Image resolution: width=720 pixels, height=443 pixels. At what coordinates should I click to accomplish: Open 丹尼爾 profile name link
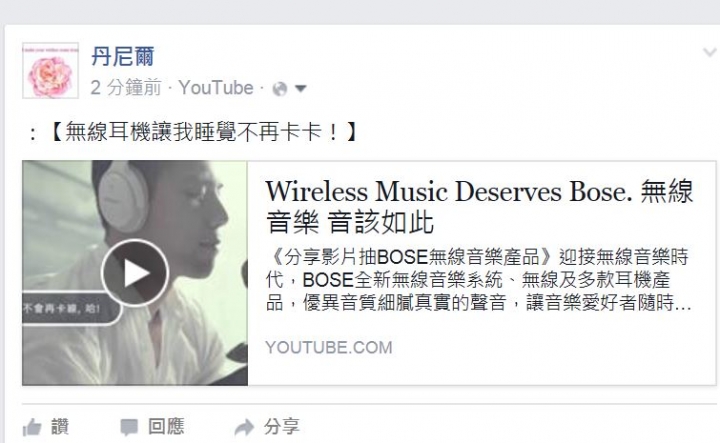click(123, 57)
